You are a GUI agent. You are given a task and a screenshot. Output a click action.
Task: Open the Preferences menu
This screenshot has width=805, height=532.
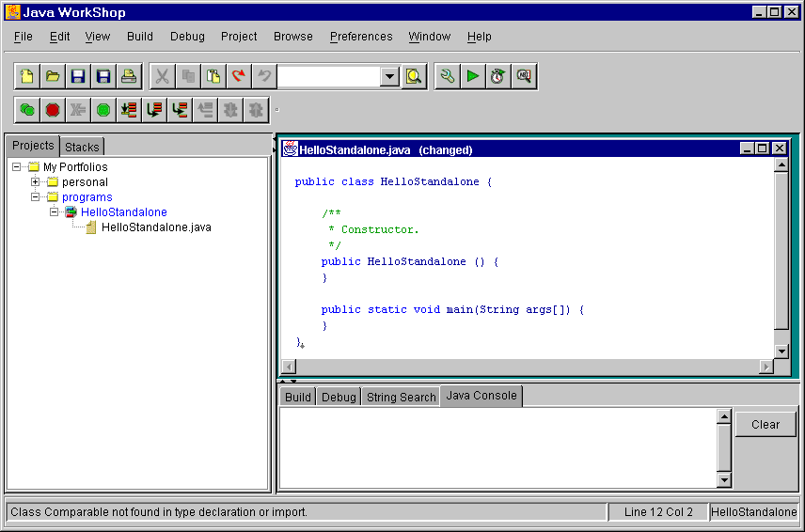(361, 37)
